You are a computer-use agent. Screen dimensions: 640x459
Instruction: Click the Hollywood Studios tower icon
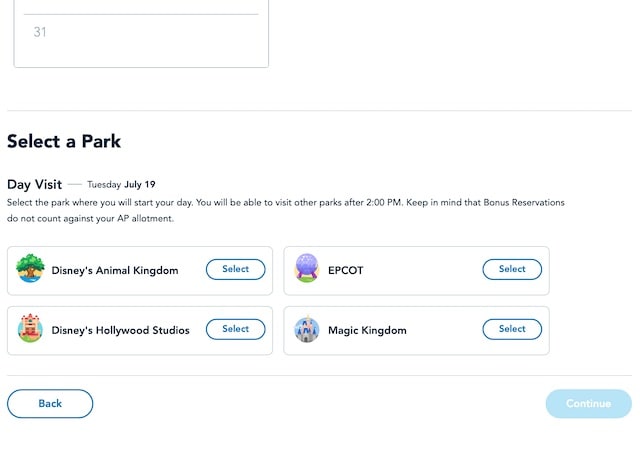pyautogui.click(x=30, y=328)
